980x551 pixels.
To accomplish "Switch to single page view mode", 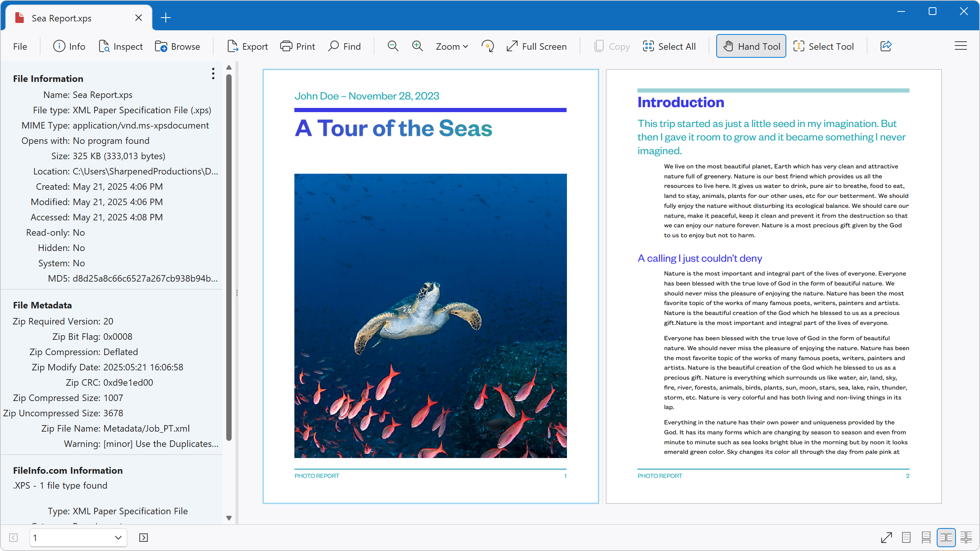I will tap(906, 537).
